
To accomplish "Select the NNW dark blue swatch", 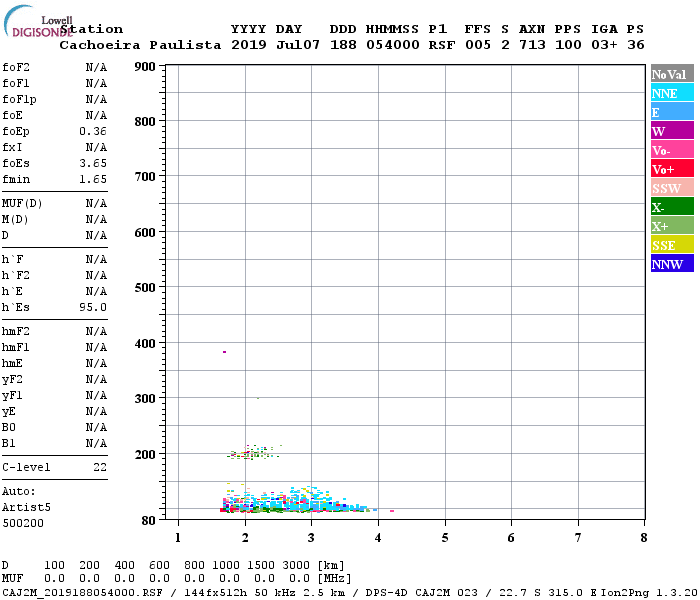I will pyautogui.click(x=672, y=264).
